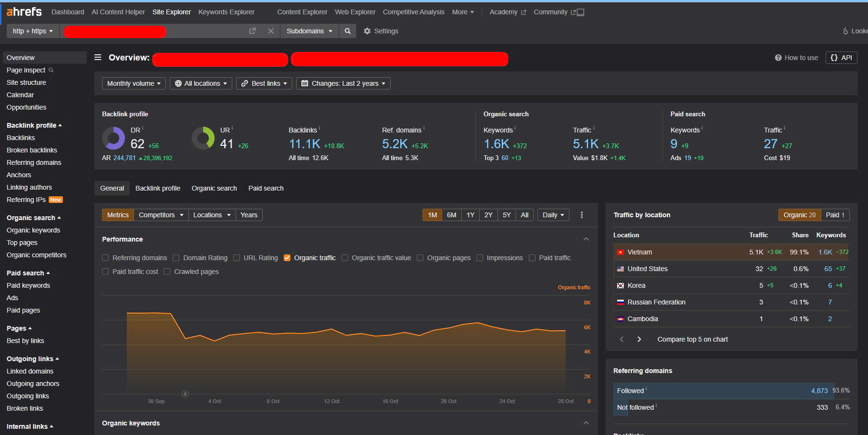Click the API button
This screenshot has width=868, height=435.
click(841, 58)
